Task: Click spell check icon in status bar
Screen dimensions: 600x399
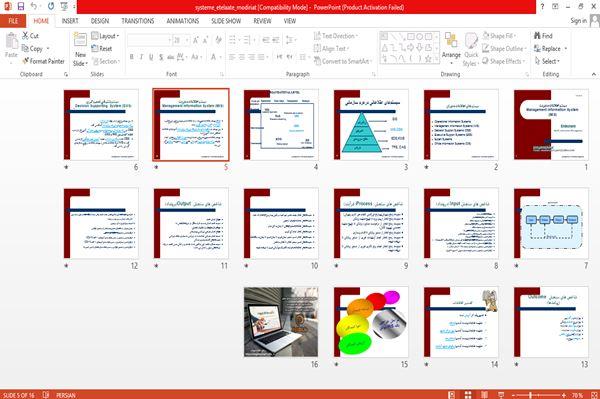Action: [46, 395]
